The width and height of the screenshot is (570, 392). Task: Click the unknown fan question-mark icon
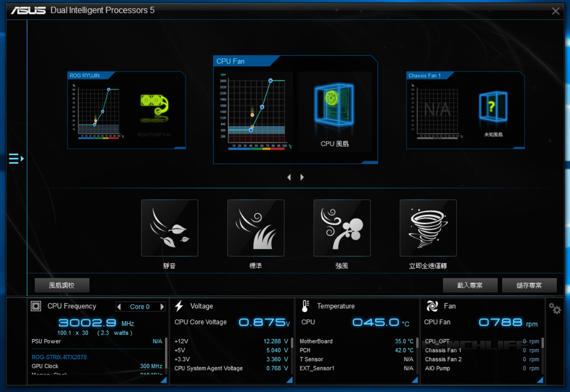point(493,106)
